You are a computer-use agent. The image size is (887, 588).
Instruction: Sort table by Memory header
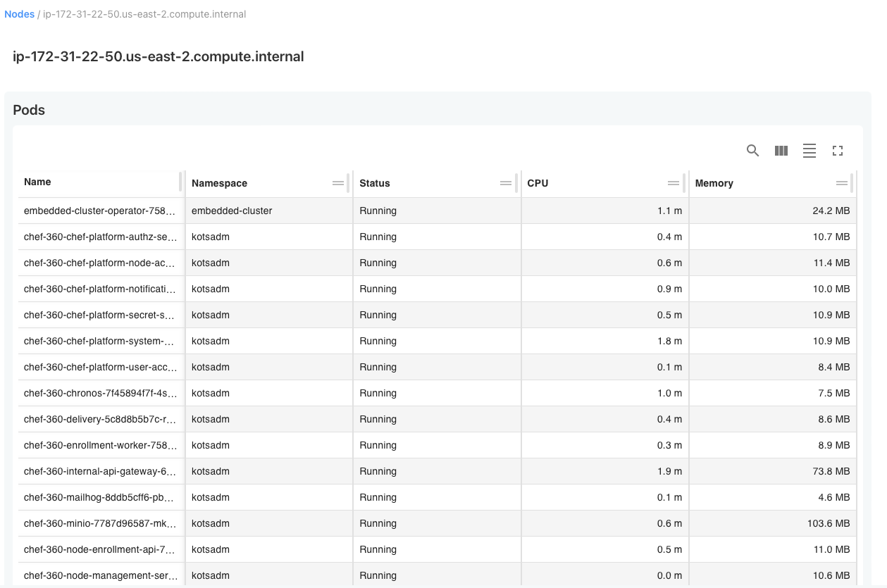[x=714, y=183]
